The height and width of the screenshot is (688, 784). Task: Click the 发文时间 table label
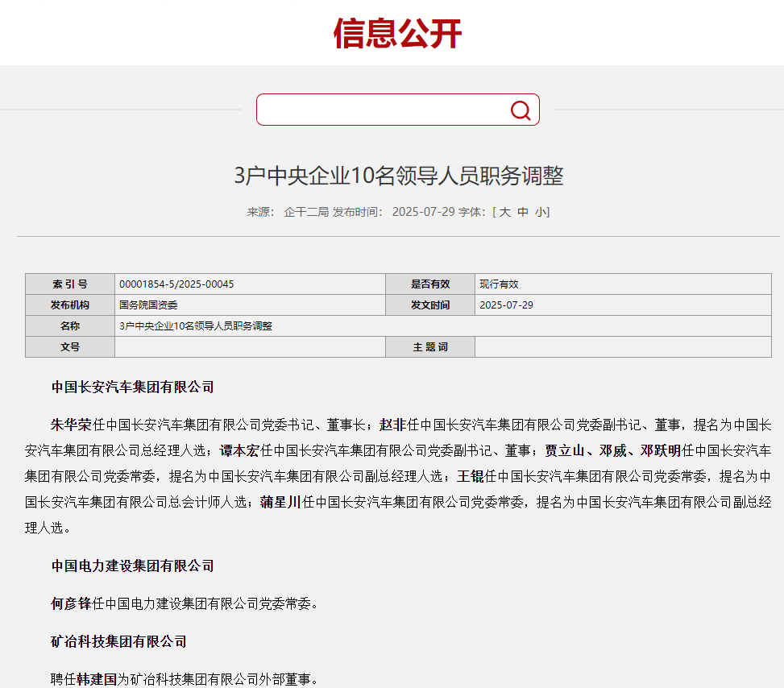point(430,305)
